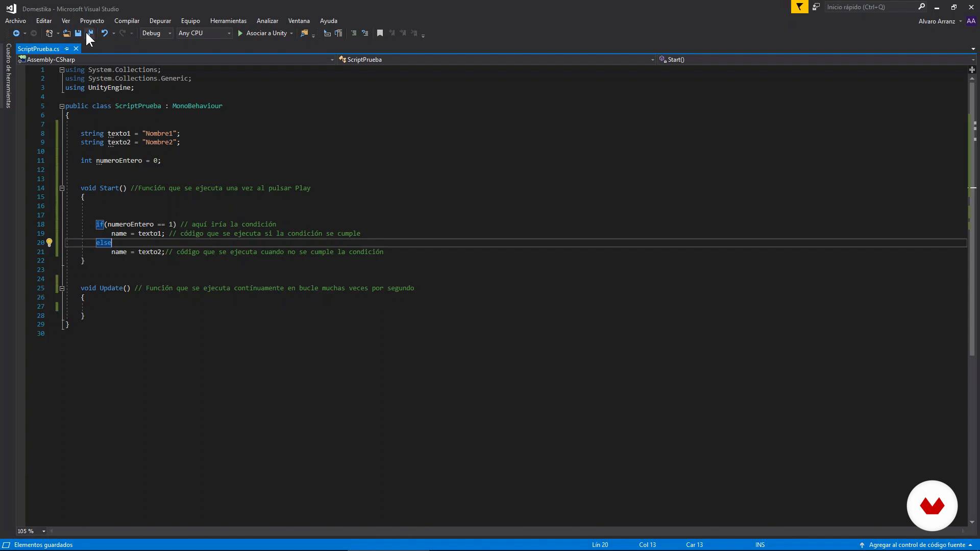Save the file with the single disk icon
The width and height of the screenshot is (980, 551).
(78, 33)
